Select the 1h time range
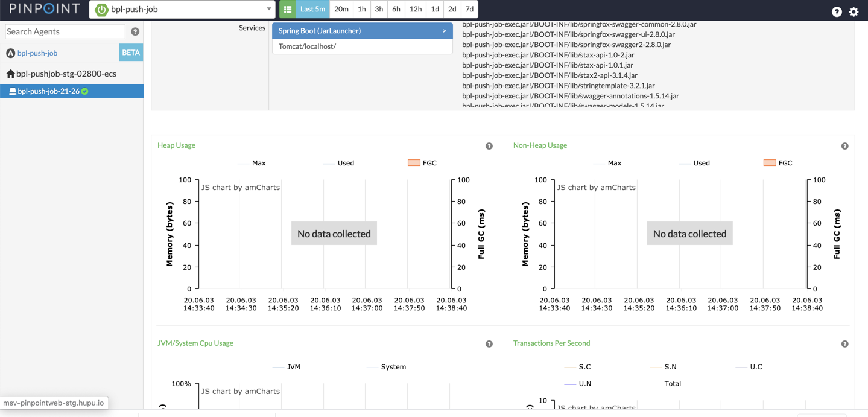The width and height of the screenshot is (868, 417). click(362, 9)
